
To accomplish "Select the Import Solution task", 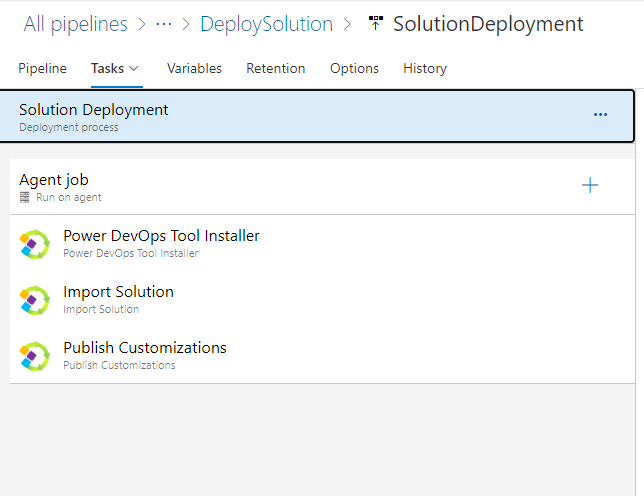I will tap(322, 300).
